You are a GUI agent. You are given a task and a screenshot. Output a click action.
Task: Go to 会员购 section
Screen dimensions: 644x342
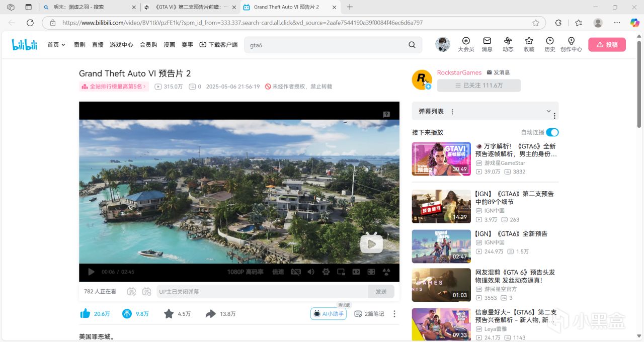(x=148, y=45)
